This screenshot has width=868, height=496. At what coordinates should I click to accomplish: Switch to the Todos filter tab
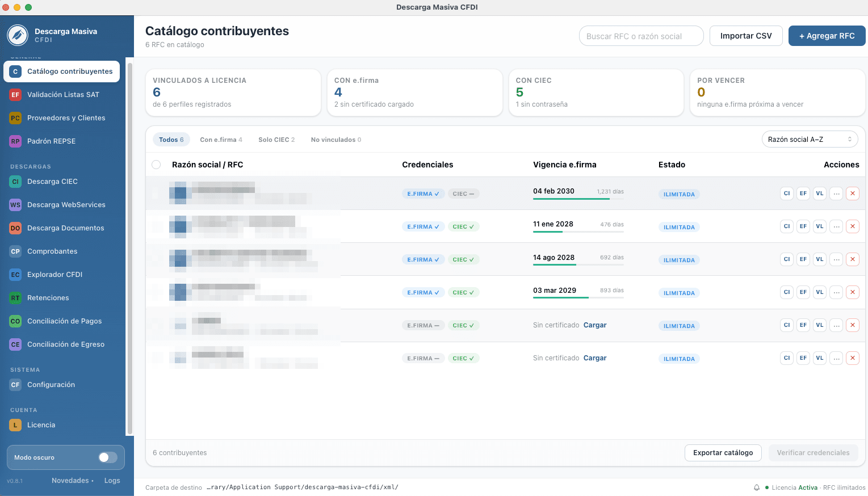pyautogui.click(x=171, y=140)
